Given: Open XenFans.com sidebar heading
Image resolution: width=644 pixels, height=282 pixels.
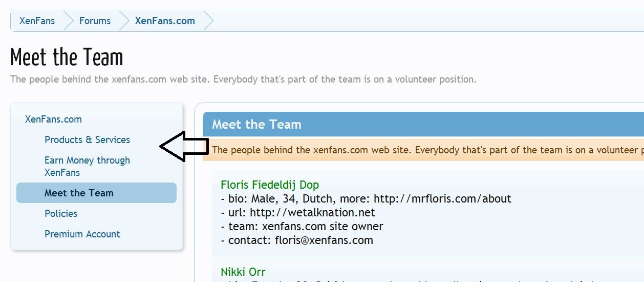Looking at the screenshot, I should click(x=53, y=119).
